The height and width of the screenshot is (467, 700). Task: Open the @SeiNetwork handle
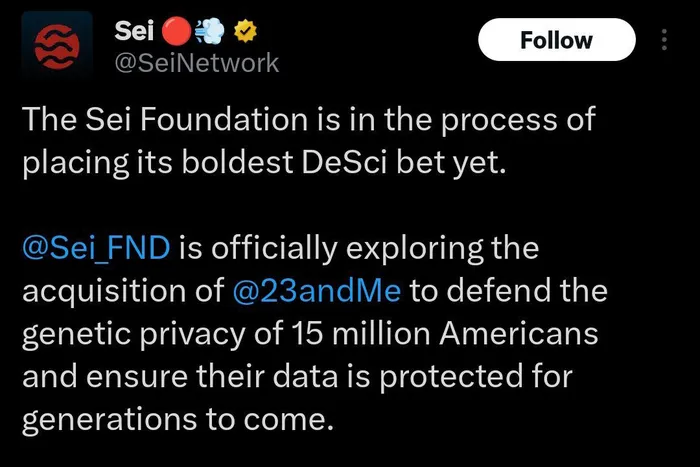197,63
